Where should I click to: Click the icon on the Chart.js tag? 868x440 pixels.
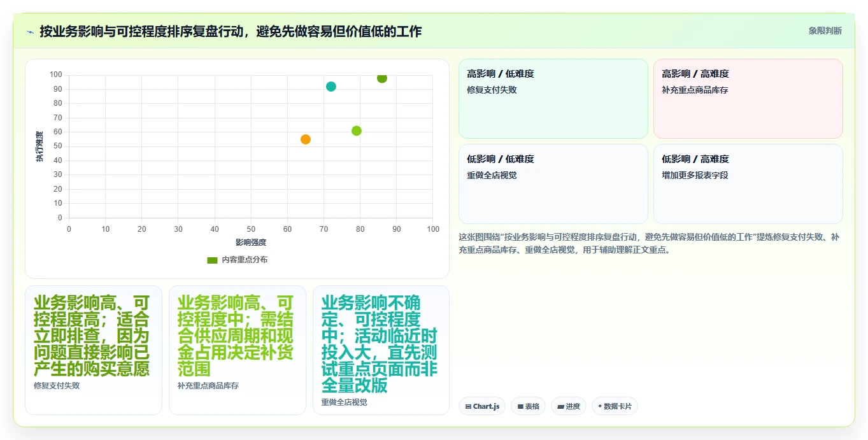pyautogui.click(x=468, y=406)
